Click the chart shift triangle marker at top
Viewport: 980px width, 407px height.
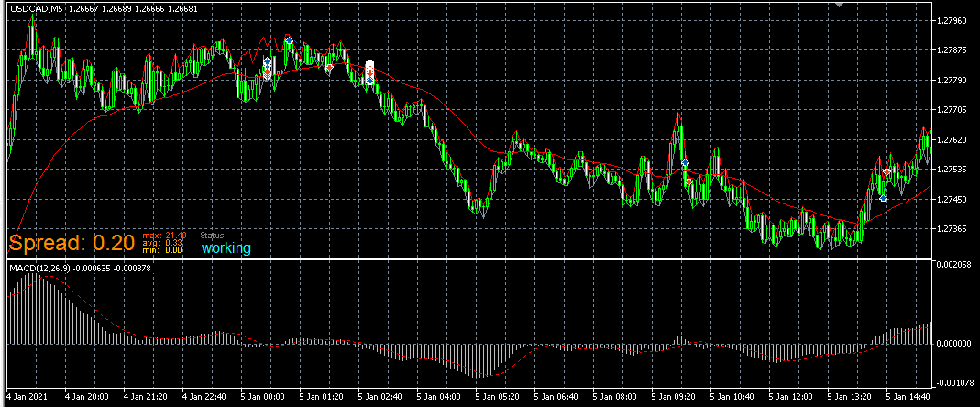pos(840,4)
